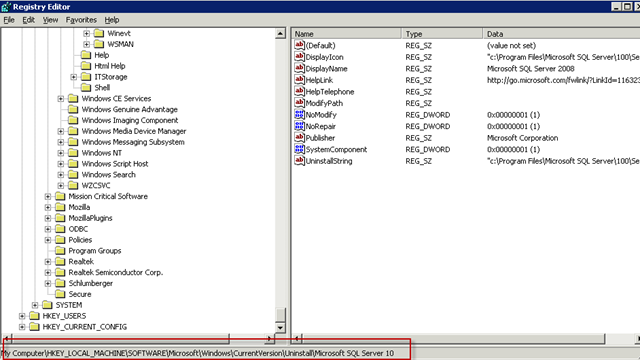Expand the WZCSVC key
The width and height of the screenshot is (640, 360).
(x=60, y=186)
